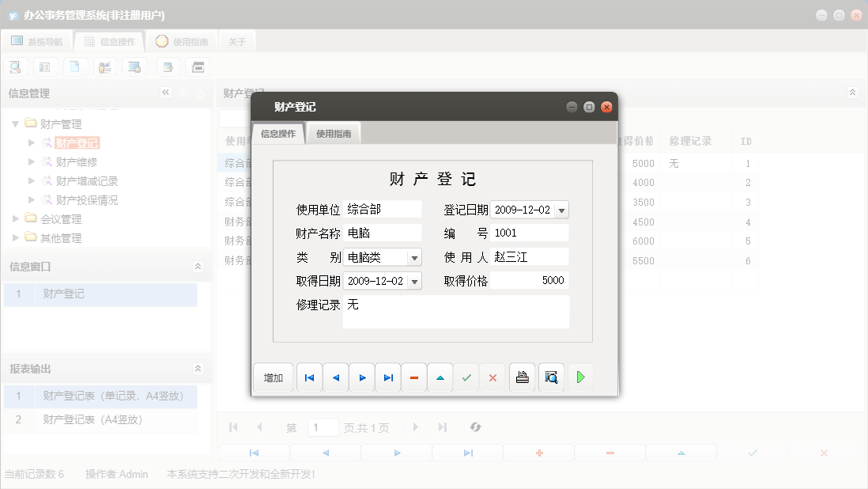
Task: Go to next record with the blue arrow
Action: (361, 377)
